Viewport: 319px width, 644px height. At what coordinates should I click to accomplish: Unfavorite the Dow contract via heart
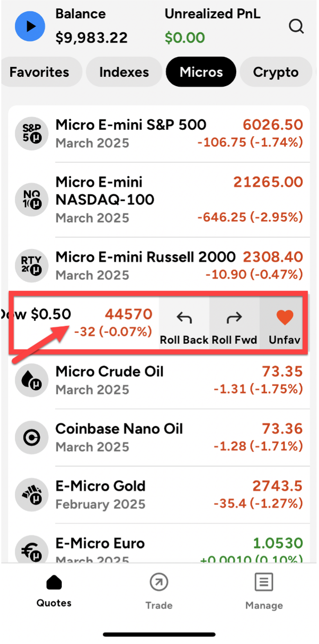284,325
